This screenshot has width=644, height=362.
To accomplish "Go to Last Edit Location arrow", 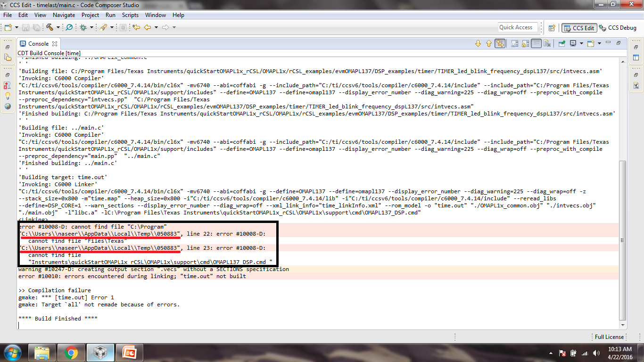I will pos(136,28).
